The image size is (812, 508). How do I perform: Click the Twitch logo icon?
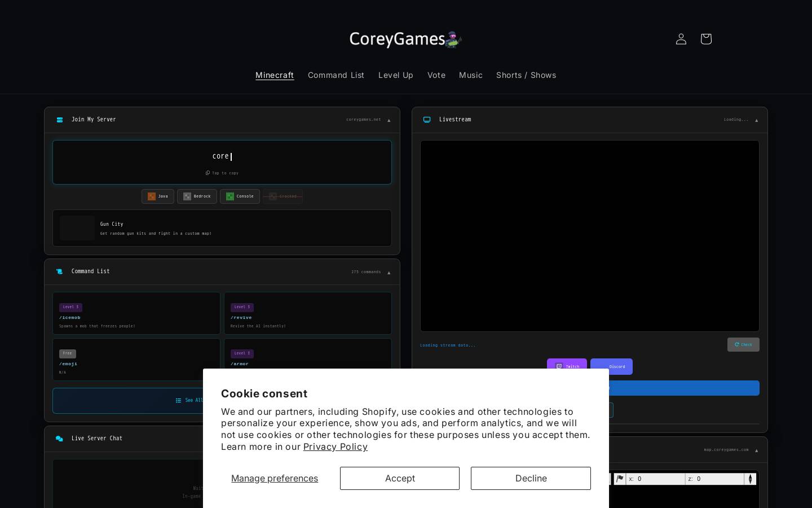click(x=559, y=366)
